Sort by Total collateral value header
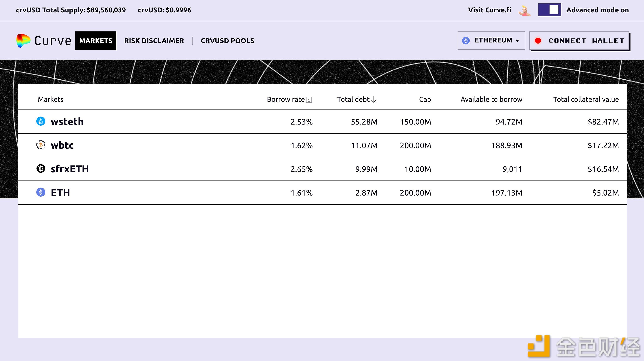Viewport: 644px width, 361px height. pyautogui.click(x=586, y=100)
